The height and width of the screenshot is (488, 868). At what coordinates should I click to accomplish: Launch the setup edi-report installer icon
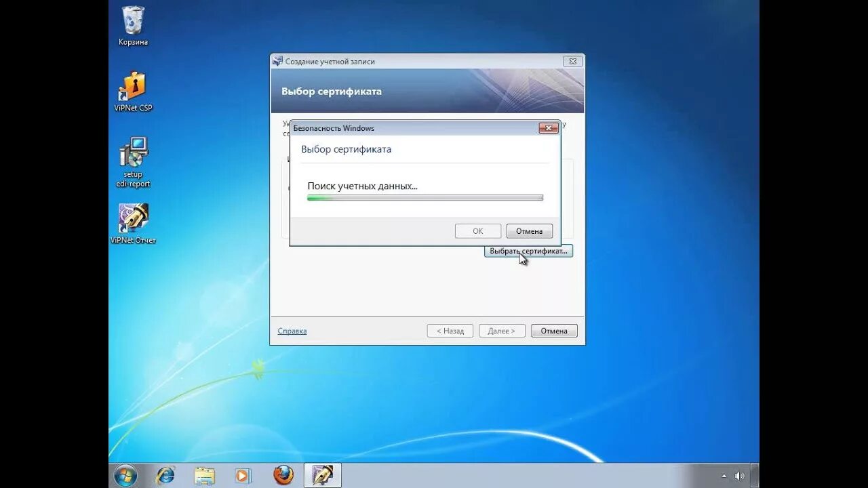click(133, 163)
